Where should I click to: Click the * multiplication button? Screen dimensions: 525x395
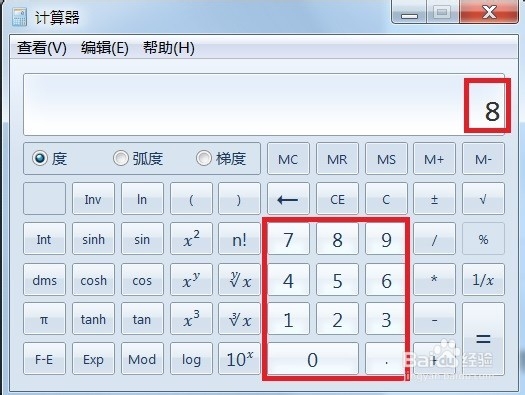point(434,280)
